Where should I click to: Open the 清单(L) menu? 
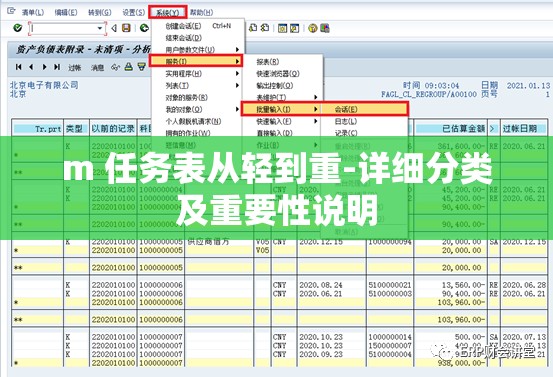pos(33,13)
